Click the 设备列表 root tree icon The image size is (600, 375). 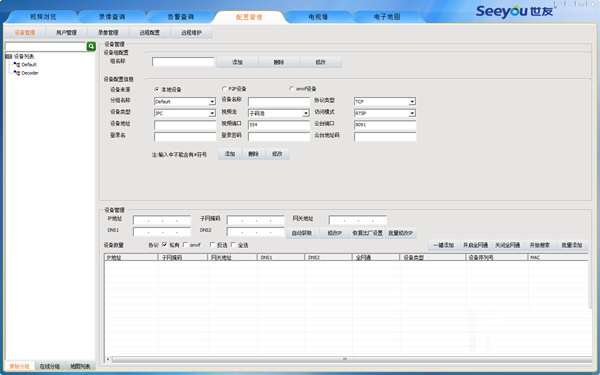(x=9, y=57)
